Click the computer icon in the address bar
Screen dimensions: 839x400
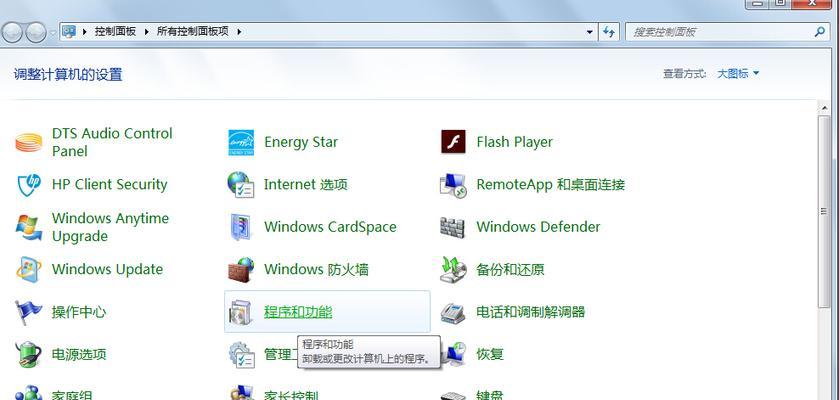click(x=69, y=32)
